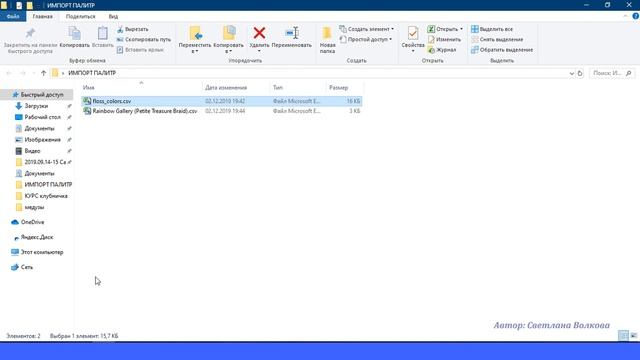
Task: Open Pictures (Изображения) in sidebar
Action: tap(42, 140)
